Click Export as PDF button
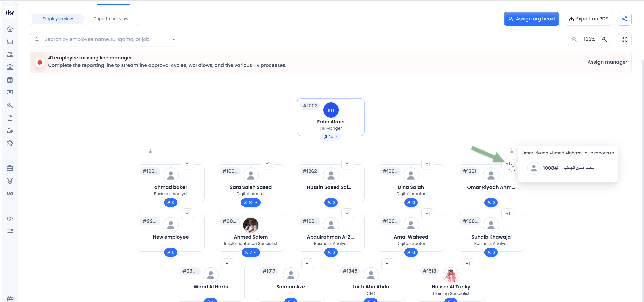This screenshot has width=644, height=302. pyautogui.click(x=588, y=19)
